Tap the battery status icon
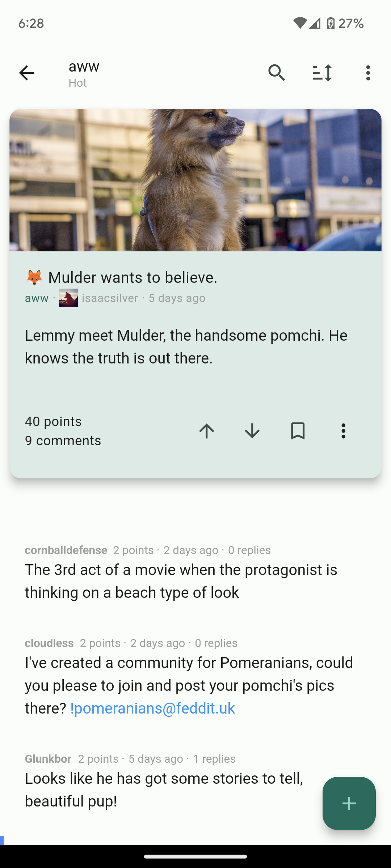 (331, 24)
